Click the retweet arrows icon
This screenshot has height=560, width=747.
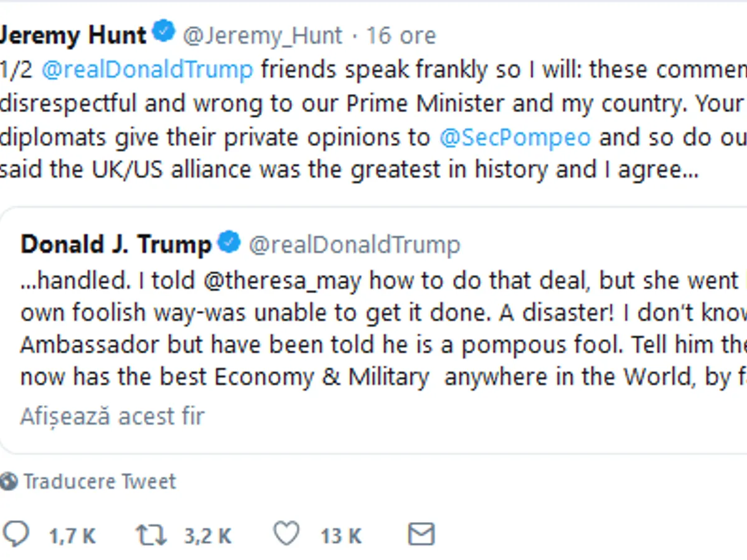pos(151,534)
